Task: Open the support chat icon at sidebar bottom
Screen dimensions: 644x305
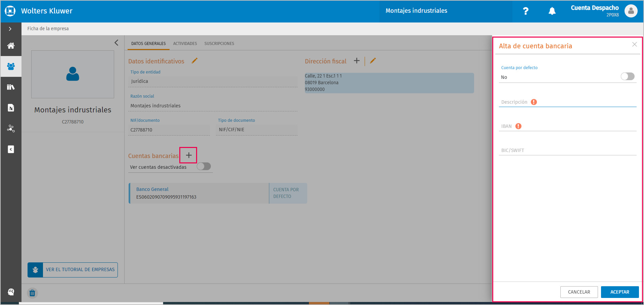Action: (x=11, y=292)
